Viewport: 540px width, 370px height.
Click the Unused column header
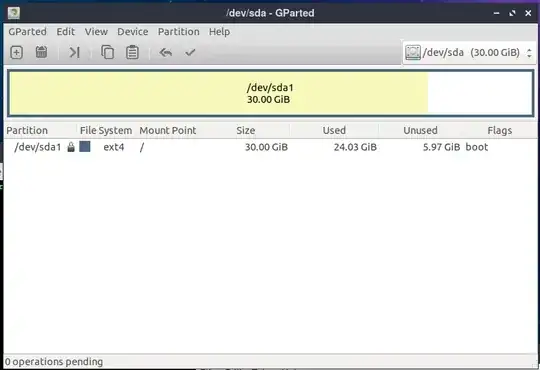pos(420,130)
